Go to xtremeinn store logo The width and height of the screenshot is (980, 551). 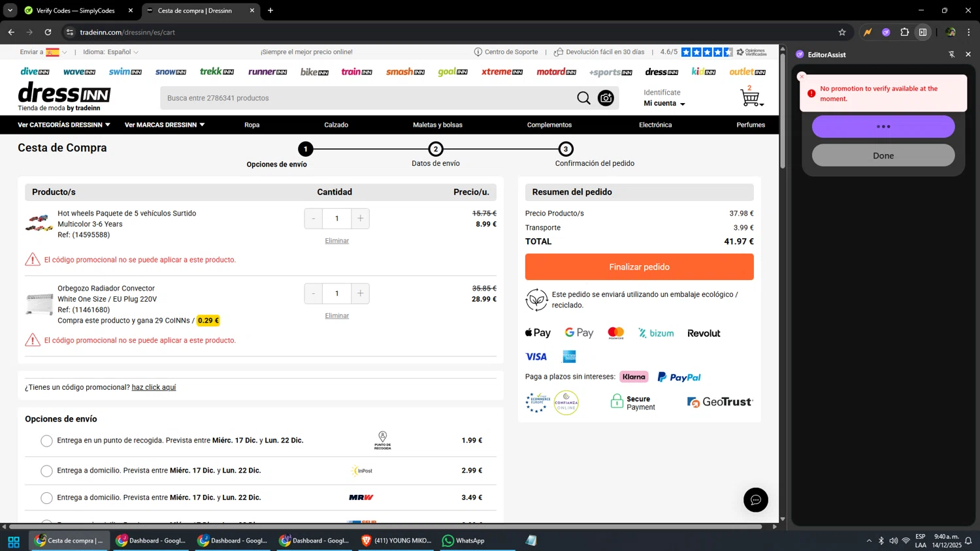(502, 72)
